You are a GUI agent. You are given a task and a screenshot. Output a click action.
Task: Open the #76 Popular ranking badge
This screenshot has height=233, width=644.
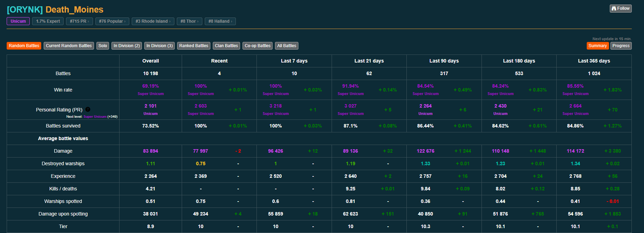(112, 21)
